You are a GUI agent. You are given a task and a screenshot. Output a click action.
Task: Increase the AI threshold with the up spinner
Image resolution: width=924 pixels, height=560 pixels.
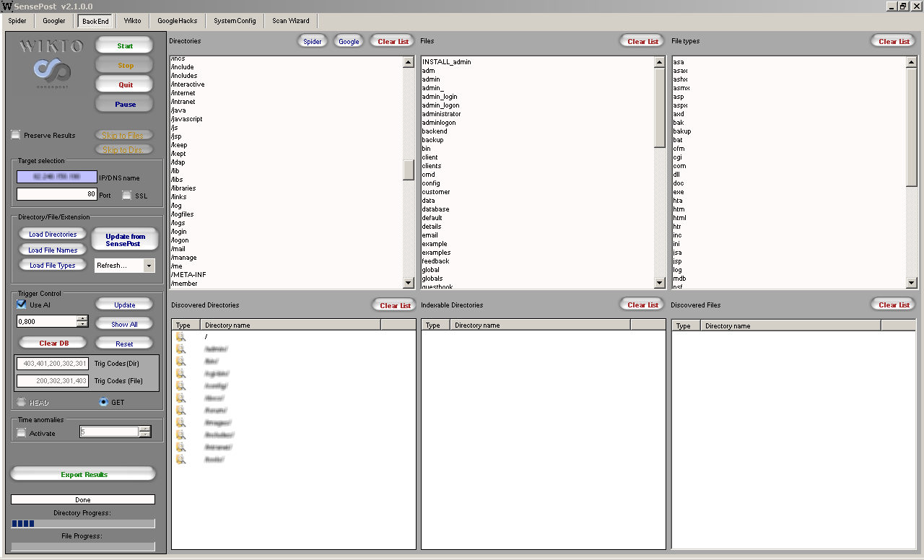[x=82, y=318]
